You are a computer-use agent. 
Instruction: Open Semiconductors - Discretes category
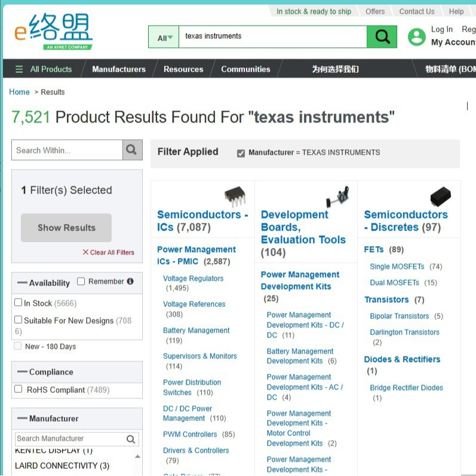tap(406, 221)
